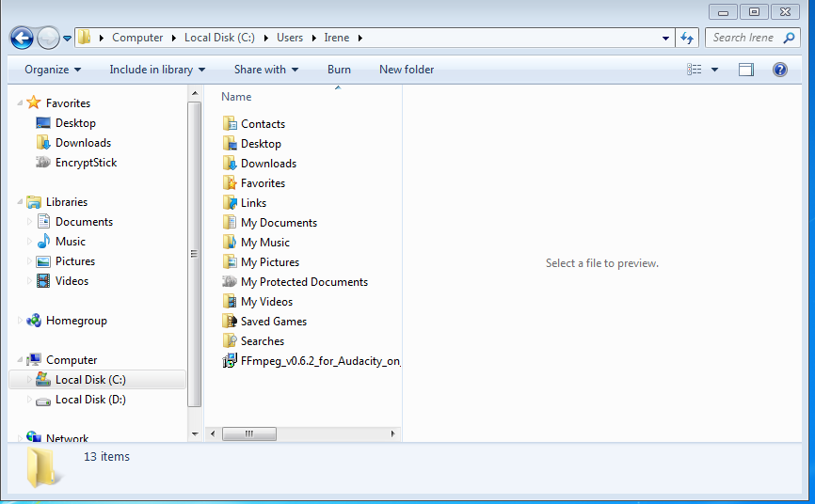Select the Desktop folder in file list
815x504 pixels.
(261, 144)
